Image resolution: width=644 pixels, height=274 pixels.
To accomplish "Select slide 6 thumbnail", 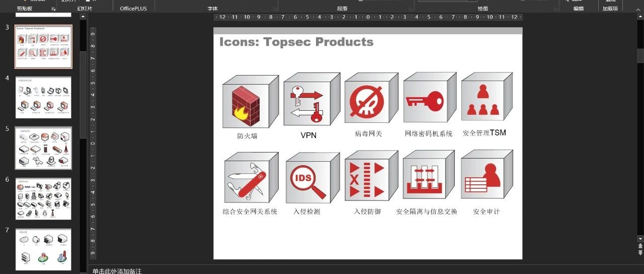I will [43, 198].
